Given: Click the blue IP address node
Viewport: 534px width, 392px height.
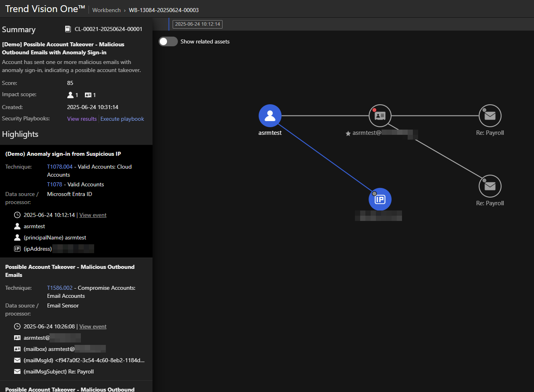Looking at the screenshot, I should coord(380,199).
